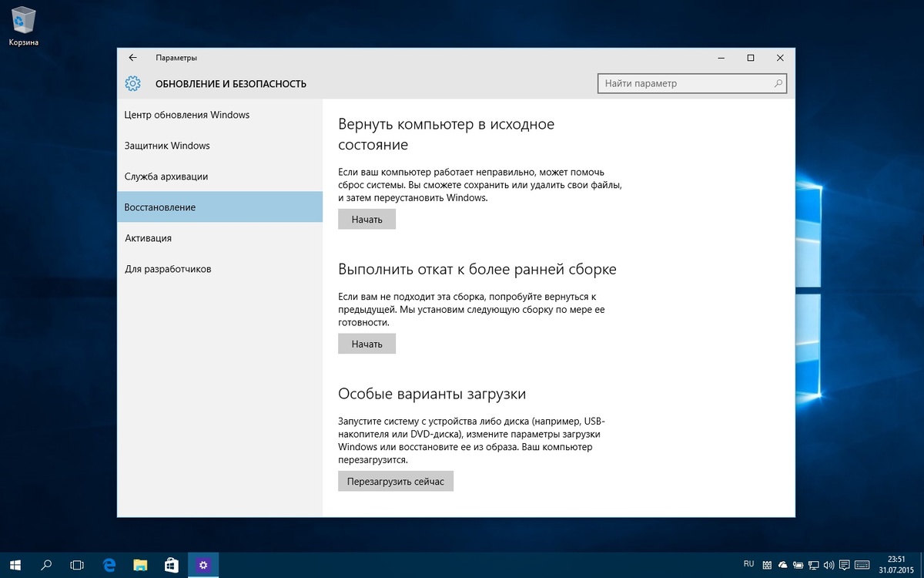This screenshot has height=578, width=924.
Task: Open the volume speaker tray icon
Action: [x=829, y=565]
